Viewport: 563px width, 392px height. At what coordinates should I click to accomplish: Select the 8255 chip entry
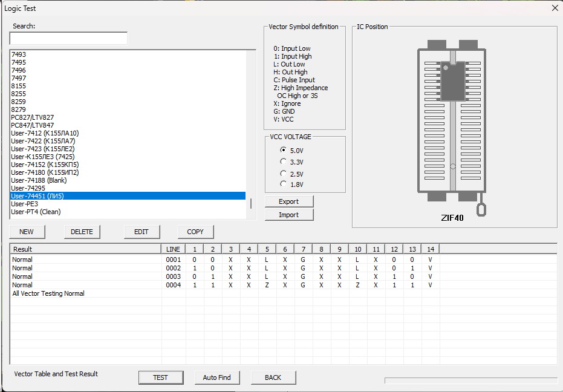(x=19, y=94)
